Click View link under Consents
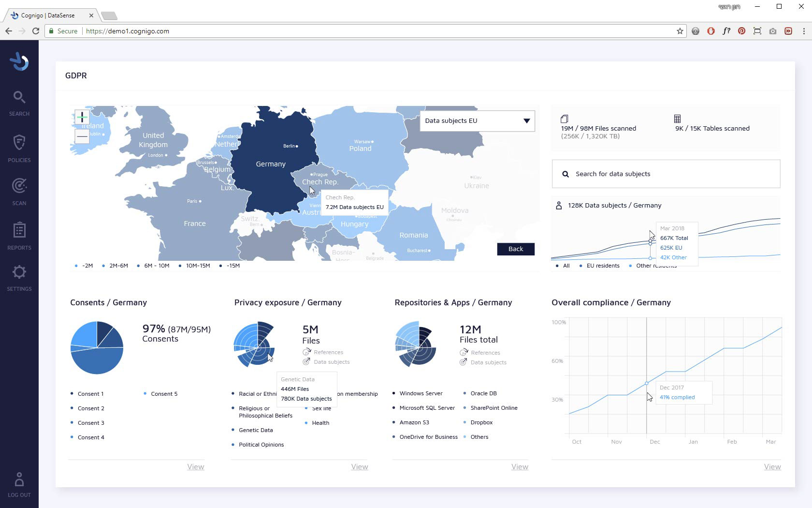 [x=196, y=466]
